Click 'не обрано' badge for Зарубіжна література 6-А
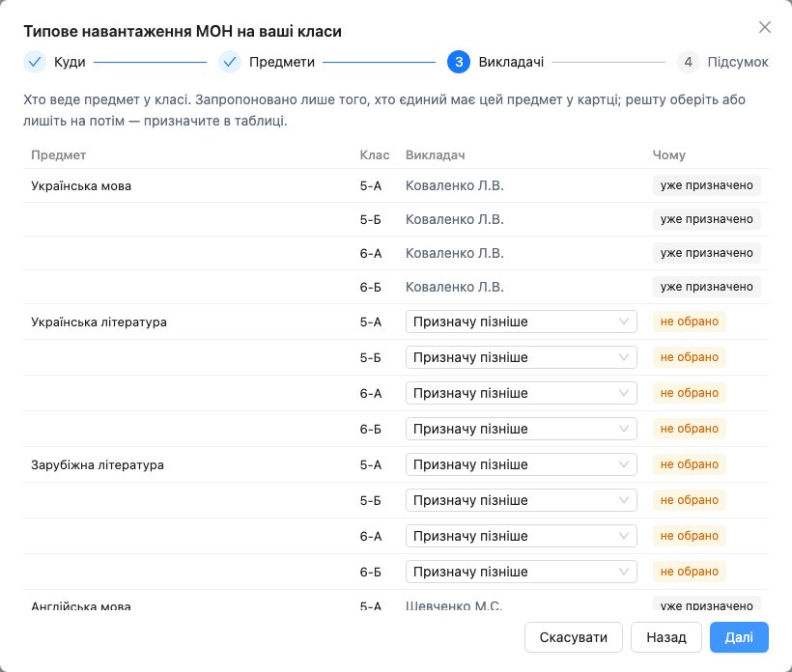This screenshot has width=792, height=672. pos(690,536)
